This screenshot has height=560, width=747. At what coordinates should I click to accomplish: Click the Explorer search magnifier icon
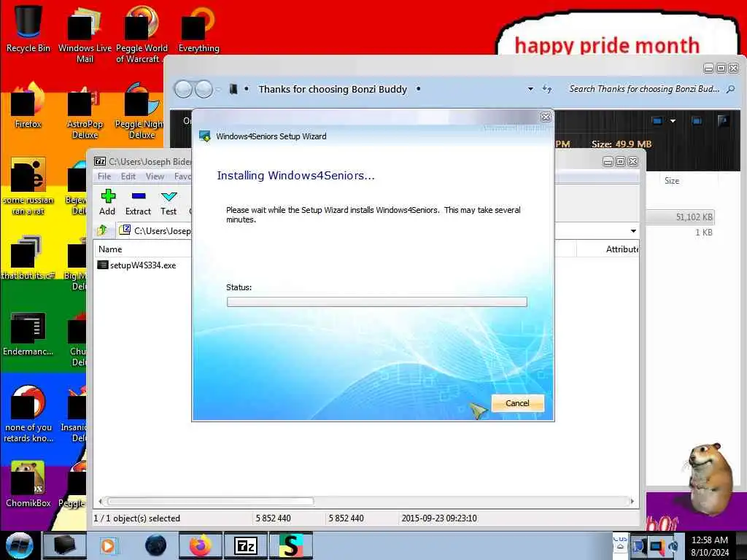[730, 89]
